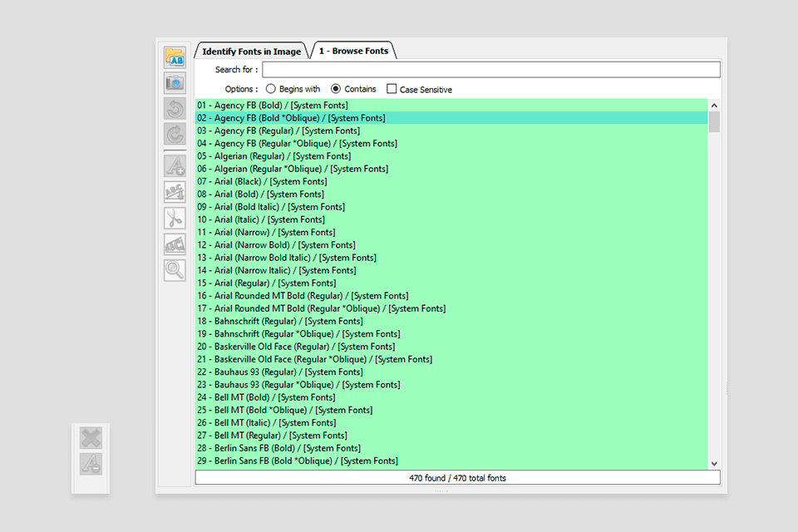
Task: Click the add character icon (A with plus)
Action: [175, 166]
